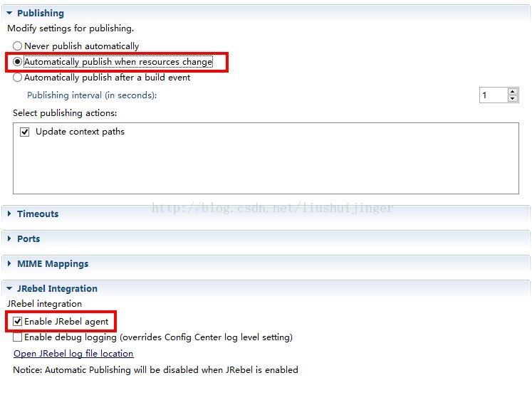Uncheck Update context paths action
Viewport: 532px width, 400px height.
point(25,132)
